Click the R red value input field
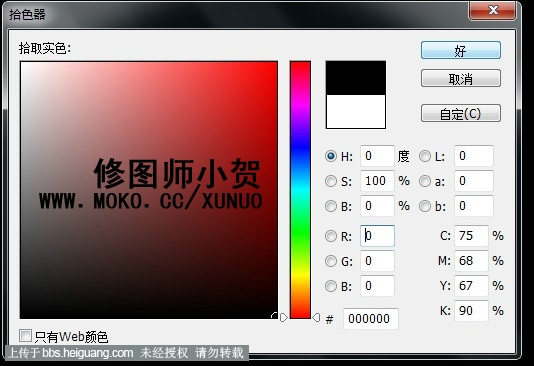Image resolution: width=534 pixels, height=366 pixels. click(377, 236)
